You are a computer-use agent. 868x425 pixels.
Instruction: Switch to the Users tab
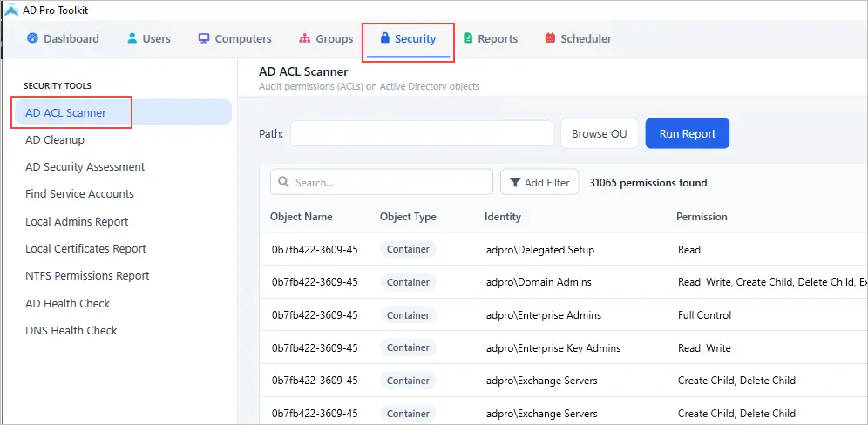point(149,38)
